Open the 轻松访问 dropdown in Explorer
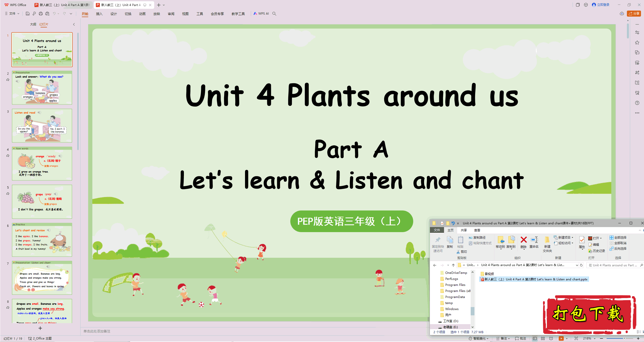Viewport: 644px width, 342px height. coord(563,243)
